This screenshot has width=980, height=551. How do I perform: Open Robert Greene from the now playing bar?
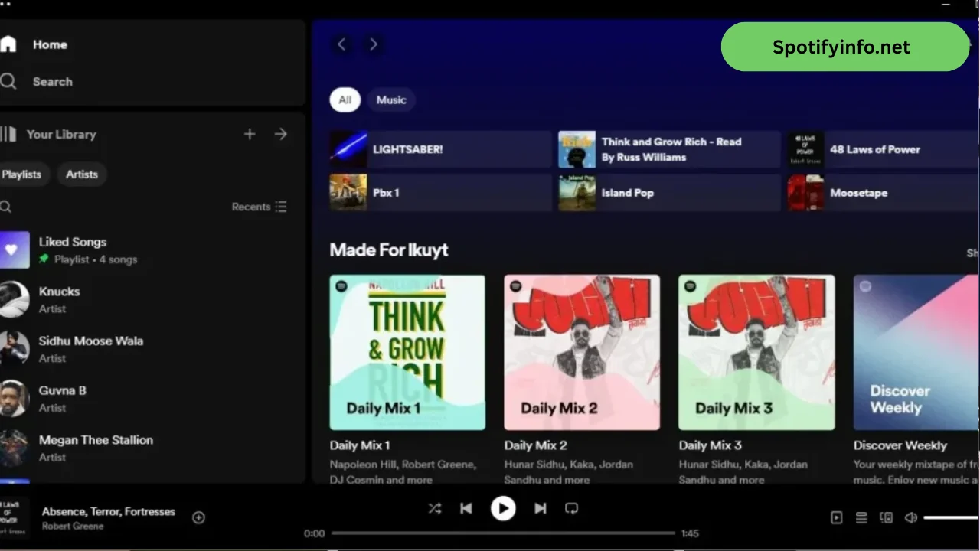tap(73, 527)
